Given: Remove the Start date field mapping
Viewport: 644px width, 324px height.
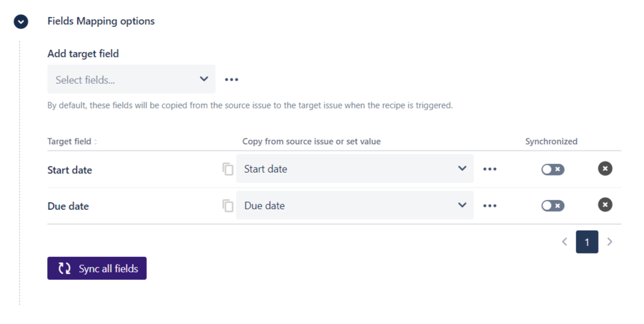Looking at the screenshot, I should click(x=605, y=169).
